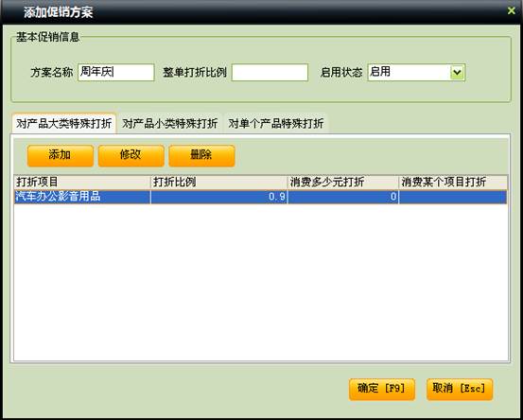Image resolution: width=523 pixels, height=420 pixels.
Task: Click the 方案名称 input field
Action: (116, 73)
